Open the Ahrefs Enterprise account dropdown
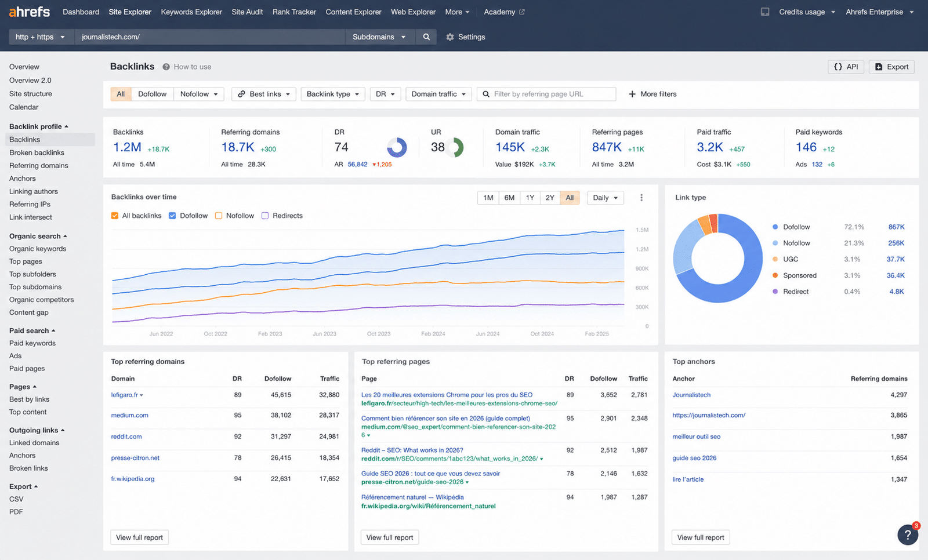 880,12
